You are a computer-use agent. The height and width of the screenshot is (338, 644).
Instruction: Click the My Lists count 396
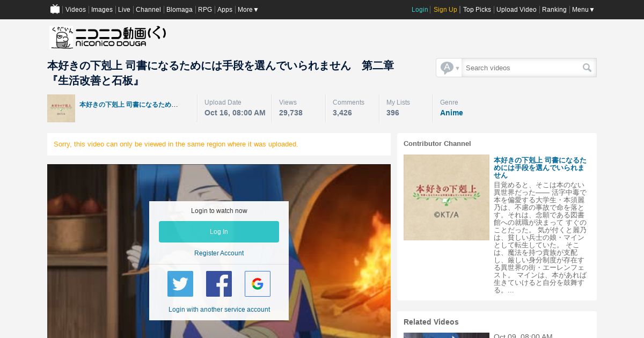pyautogui.click(x=393, y=113)
